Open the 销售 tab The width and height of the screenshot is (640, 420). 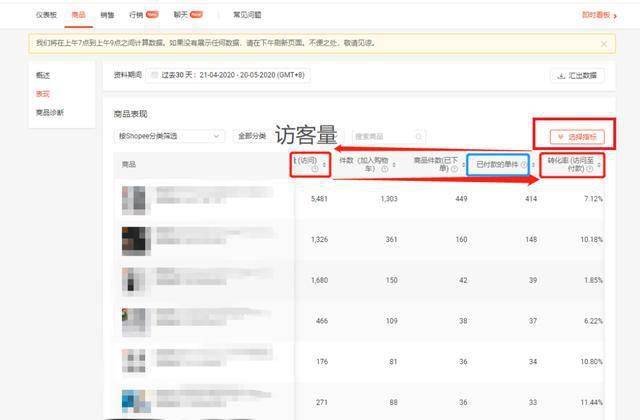pos(107,15)
